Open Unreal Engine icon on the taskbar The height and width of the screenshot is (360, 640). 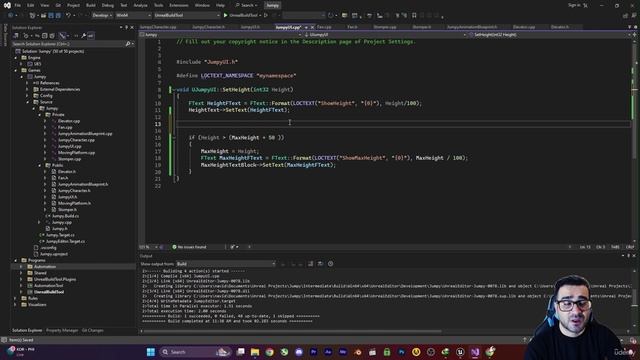tap(460, 352)
